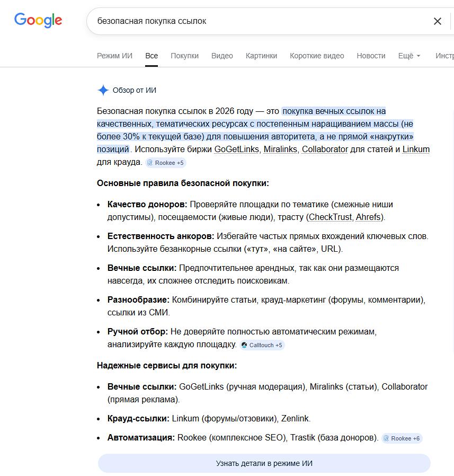Switch to Короткие видео tab
454x476 pixels.
click(317, 56)
